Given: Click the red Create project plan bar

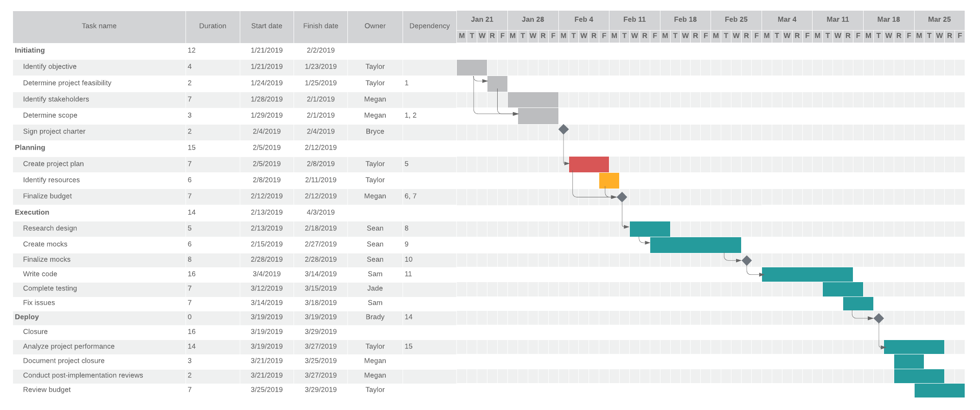Looking at the screenshot, I should pyautogui.click(x=589, y=164).
